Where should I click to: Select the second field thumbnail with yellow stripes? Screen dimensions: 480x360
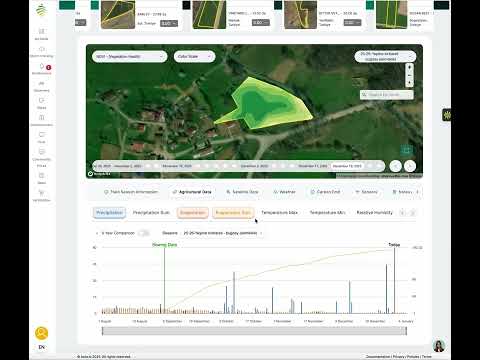(x=209, y=15)
